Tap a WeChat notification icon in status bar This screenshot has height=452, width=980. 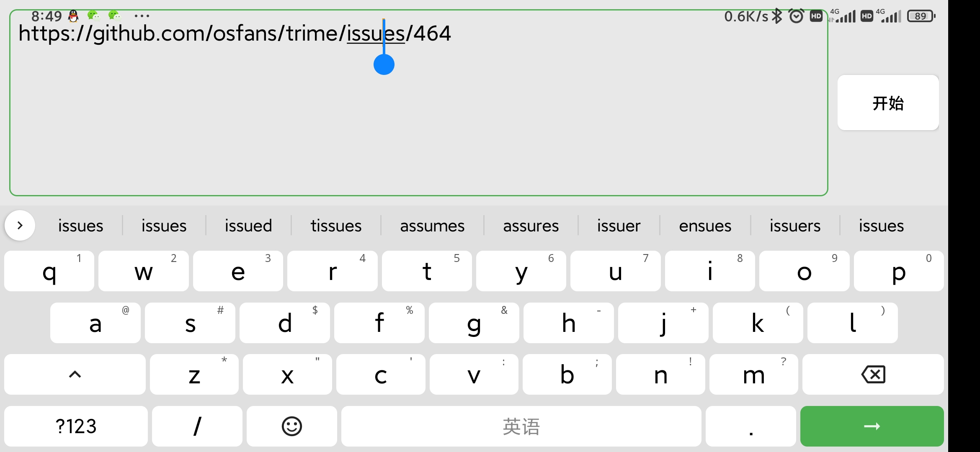pyautogui.click(x=93, y=15)
